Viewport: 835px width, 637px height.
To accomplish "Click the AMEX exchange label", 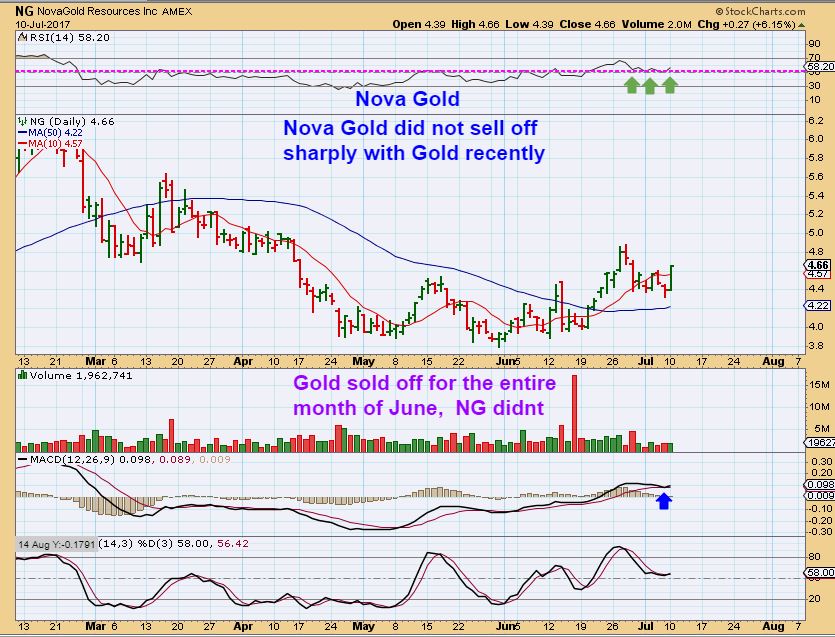I will pos(179,11).
